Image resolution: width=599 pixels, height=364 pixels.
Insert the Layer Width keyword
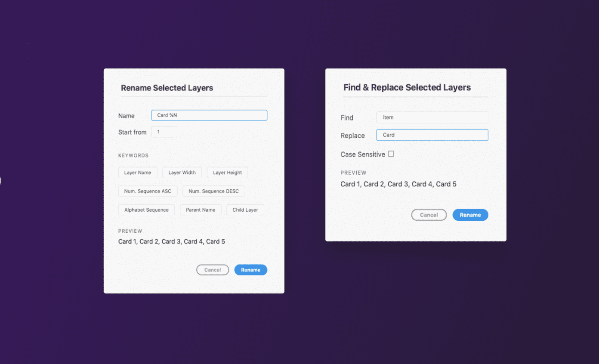pyautogui.click(x=182, y=173)
